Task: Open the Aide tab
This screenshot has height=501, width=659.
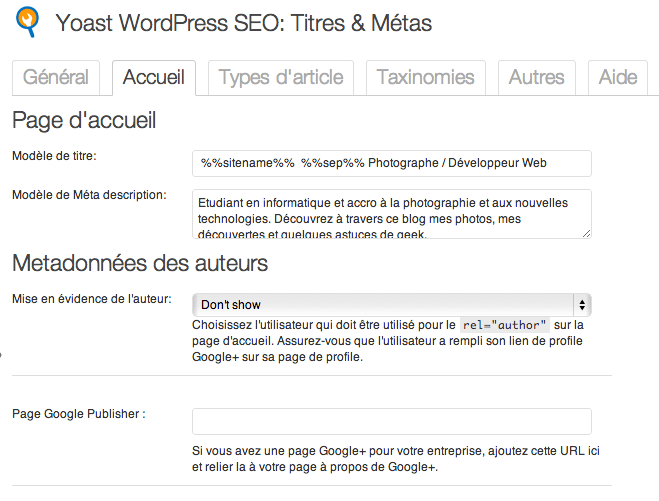Action: 618,78
